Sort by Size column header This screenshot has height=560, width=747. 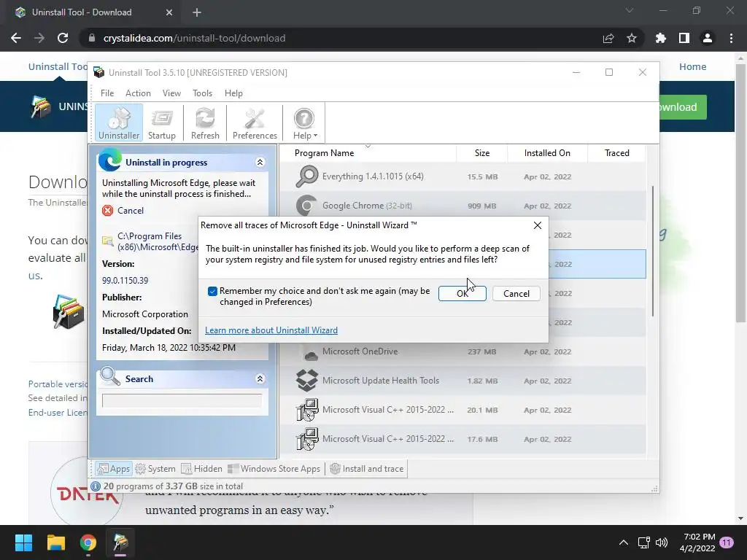pos(481,153)
